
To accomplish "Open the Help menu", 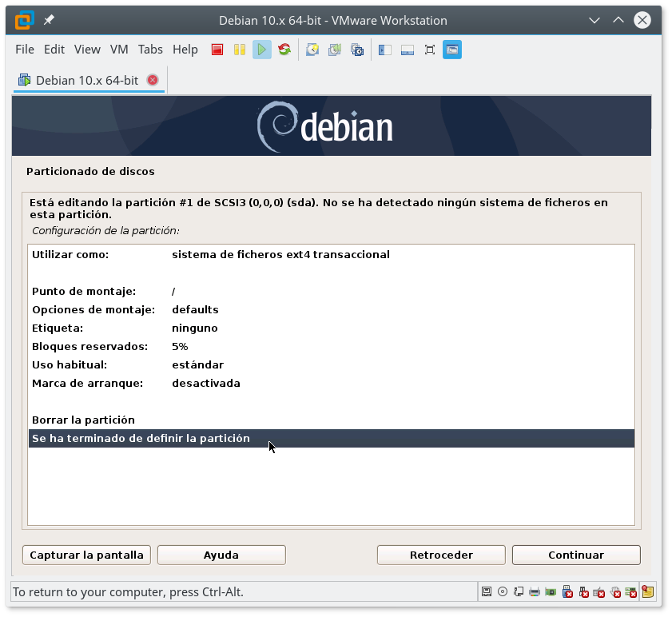I will pos(185,50).
